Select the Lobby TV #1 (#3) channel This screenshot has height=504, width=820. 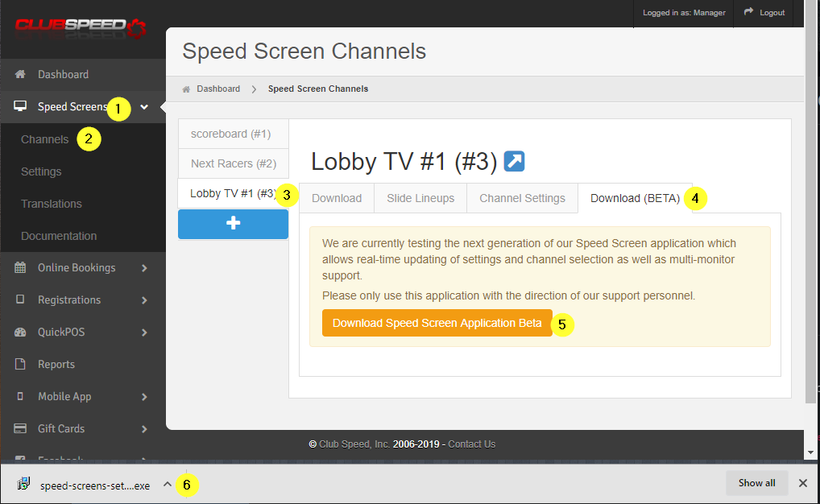(x=234, y=193)
